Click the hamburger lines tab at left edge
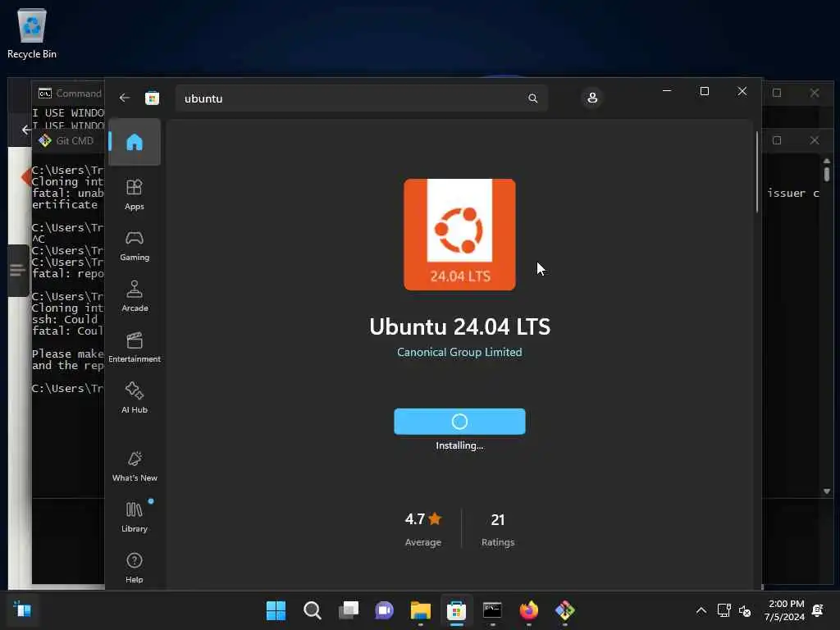This screenshot has width=840, height=630. 18,270
